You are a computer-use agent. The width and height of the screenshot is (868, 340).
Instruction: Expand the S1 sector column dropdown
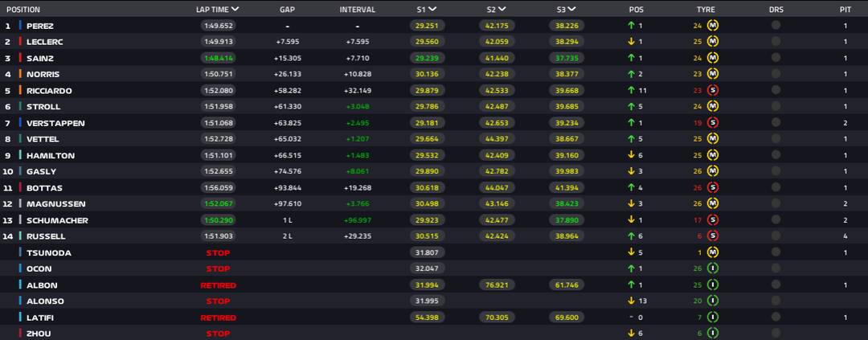432,10
